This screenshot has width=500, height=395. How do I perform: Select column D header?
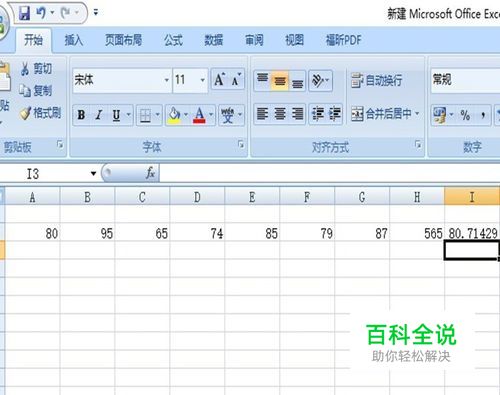pos(197,197)
